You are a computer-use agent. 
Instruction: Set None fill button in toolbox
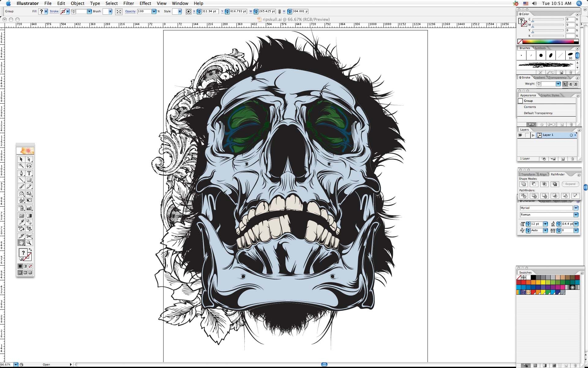[30, 266]
